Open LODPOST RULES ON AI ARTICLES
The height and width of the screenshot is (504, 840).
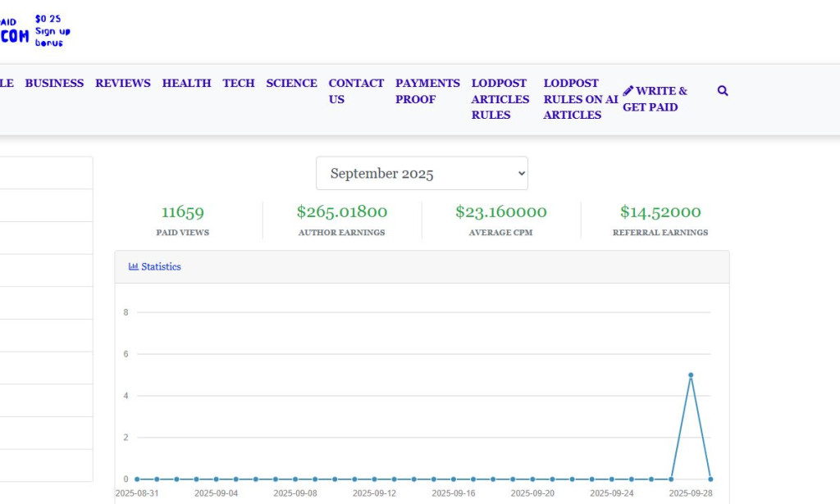pyautogui.click(x=579, y=98)
